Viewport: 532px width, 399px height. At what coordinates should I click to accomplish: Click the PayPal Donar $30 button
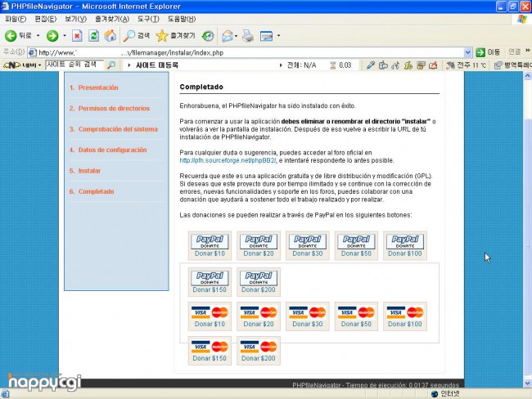pyautogui.click(x=308, y=246)
